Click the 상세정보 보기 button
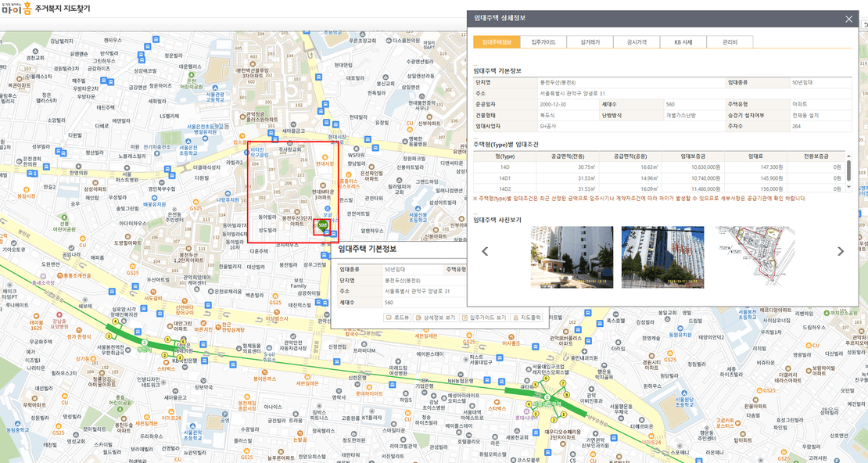 tap(435, 318)
